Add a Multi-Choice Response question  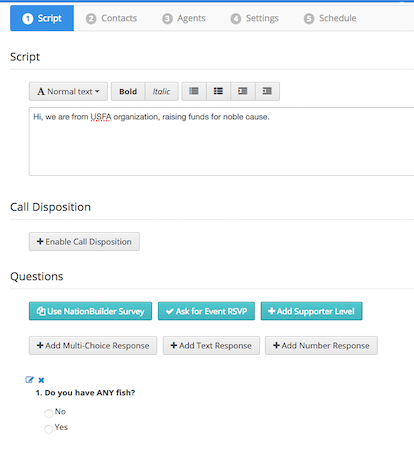93,345
